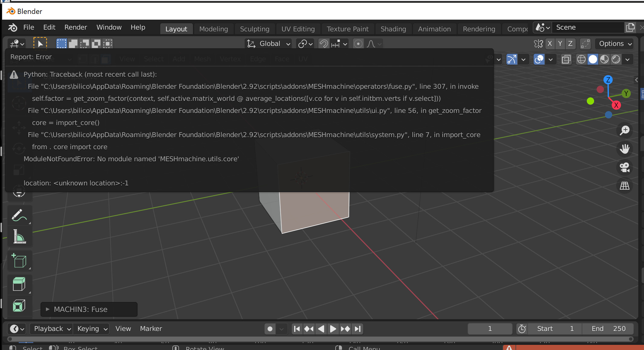Toggle X axis mirror
Viewport: 644px width, 350px height.
point(550,44)
